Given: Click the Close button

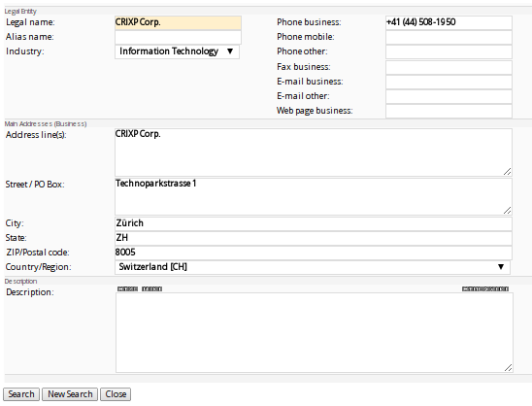Looking at the screenshot, I should tap(116, 394).
